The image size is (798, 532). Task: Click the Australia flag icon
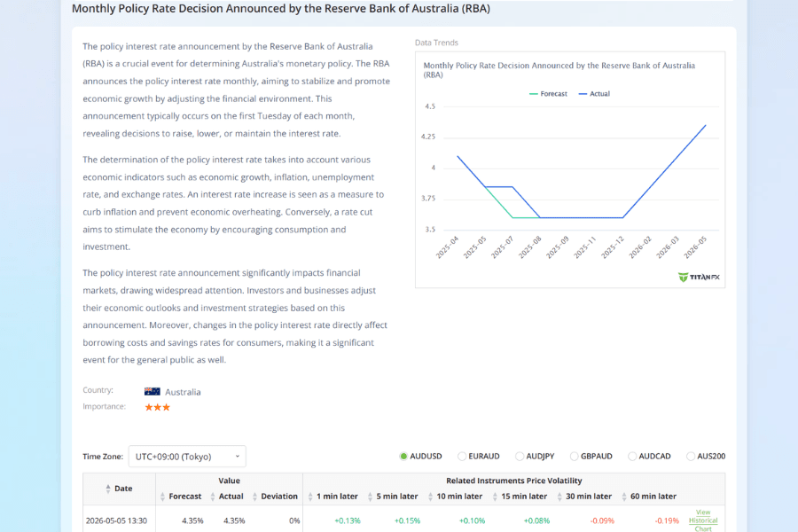[153, 392]
